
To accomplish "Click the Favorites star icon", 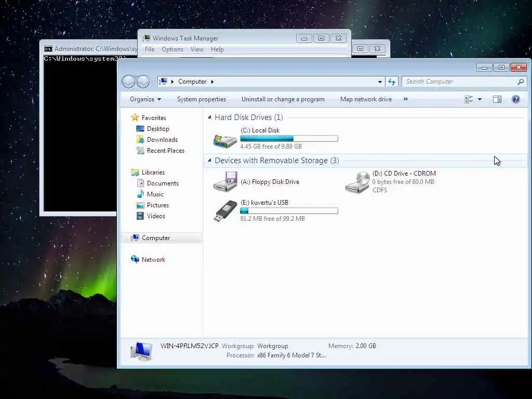I will 135,117.
